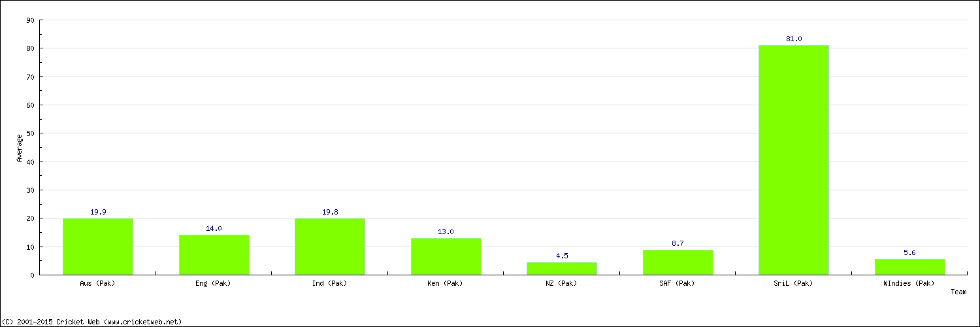Click the Team x-axis title
This screenshot has height=327, width=980.
pyautogui.click(x=958, y=292)
